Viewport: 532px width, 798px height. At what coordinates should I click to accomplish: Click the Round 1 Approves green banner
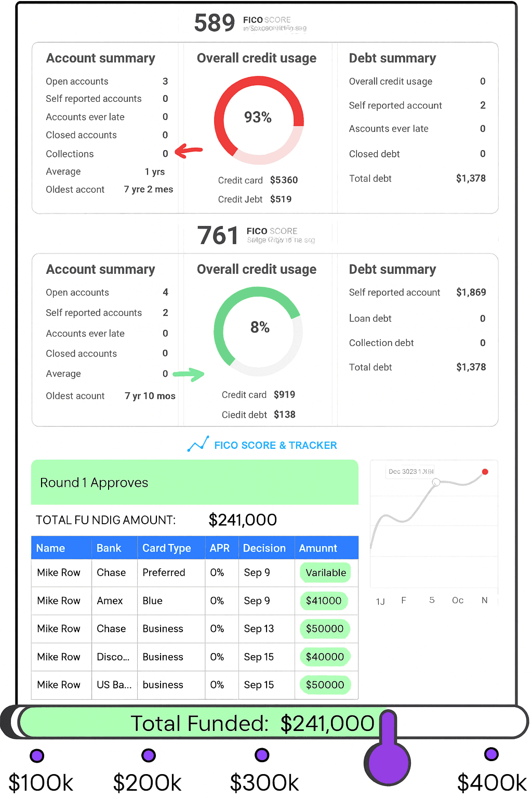coord(195,482)
